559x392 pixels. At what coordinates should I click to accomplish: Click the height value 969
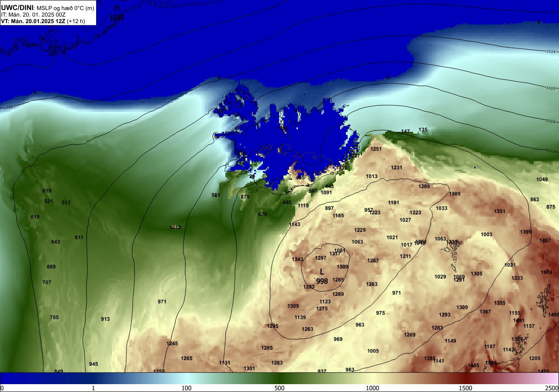(338, 339)
